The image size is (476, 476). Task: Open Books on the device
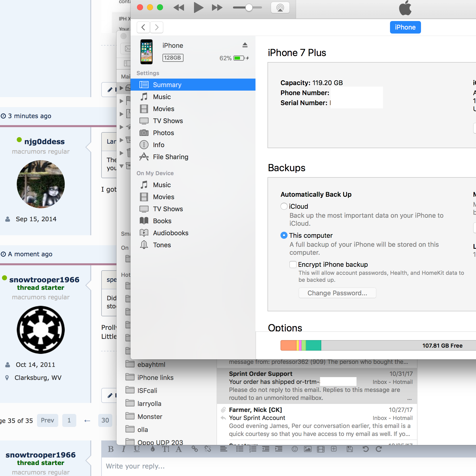pos(193,221)
